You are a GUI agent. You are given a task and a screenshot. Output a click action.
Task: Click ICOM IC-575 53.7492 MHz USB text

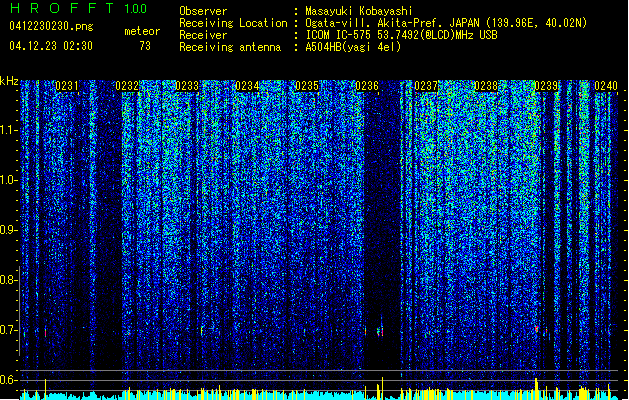(x=402, y=35)
